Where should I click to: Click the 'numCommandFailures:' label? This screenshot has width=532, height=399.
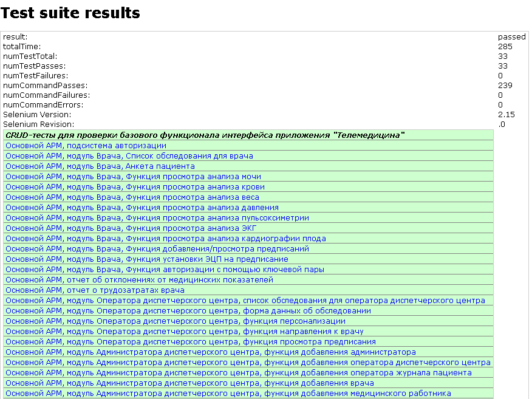[x=47, y=95]
